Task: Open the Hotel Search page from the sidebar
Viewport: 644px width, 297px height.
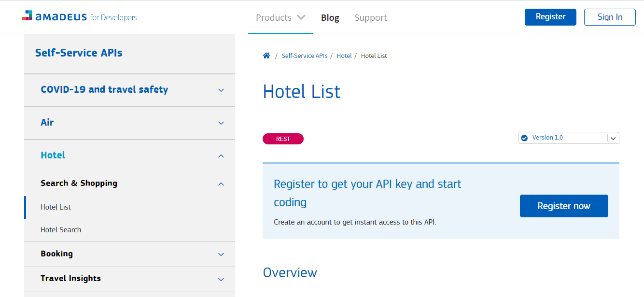Action: pyautogui.click(x=61, y=229)
